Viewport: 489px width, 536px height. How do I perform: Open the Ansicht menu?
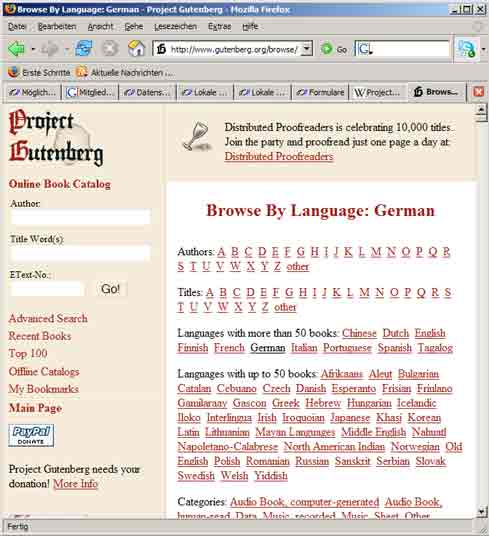pyautogui.click(x=100, y=27)
